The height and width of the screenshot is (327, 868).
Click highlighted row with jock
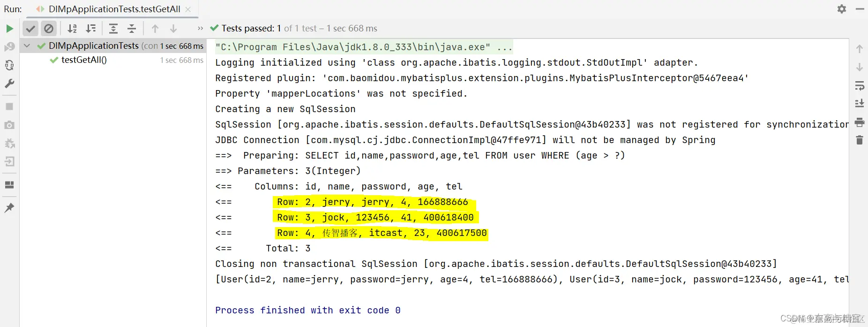[x=375, y=217]
